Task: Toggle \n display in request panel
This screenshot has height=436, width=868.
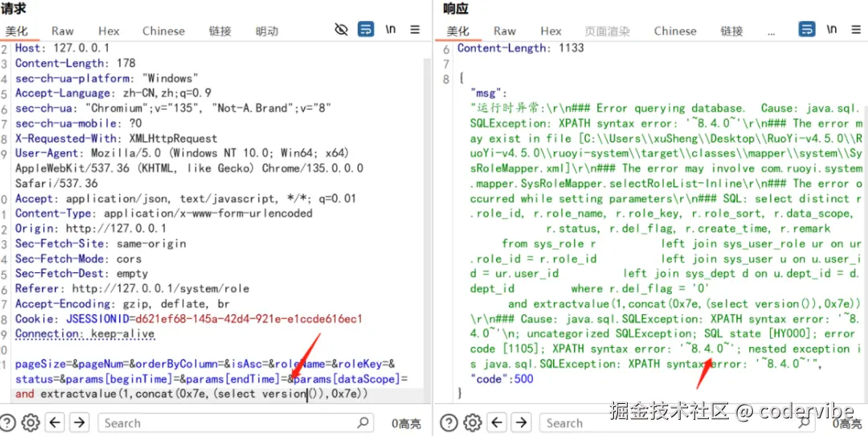Action: (391, 30)
